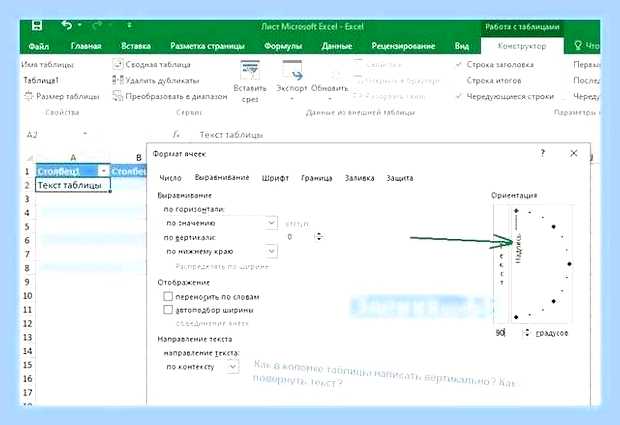Click the indent spinner arrows
The height and width of the screenshot is (425, 620).
click(x=319, y=236)
